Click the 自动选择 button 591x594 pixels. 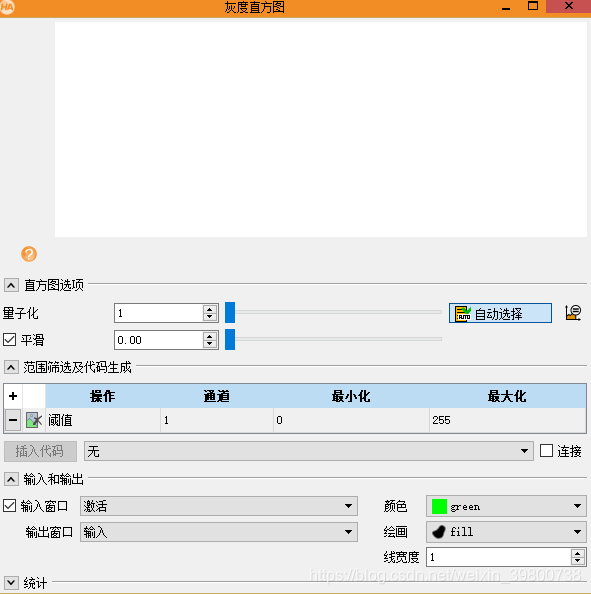point(500,313)
